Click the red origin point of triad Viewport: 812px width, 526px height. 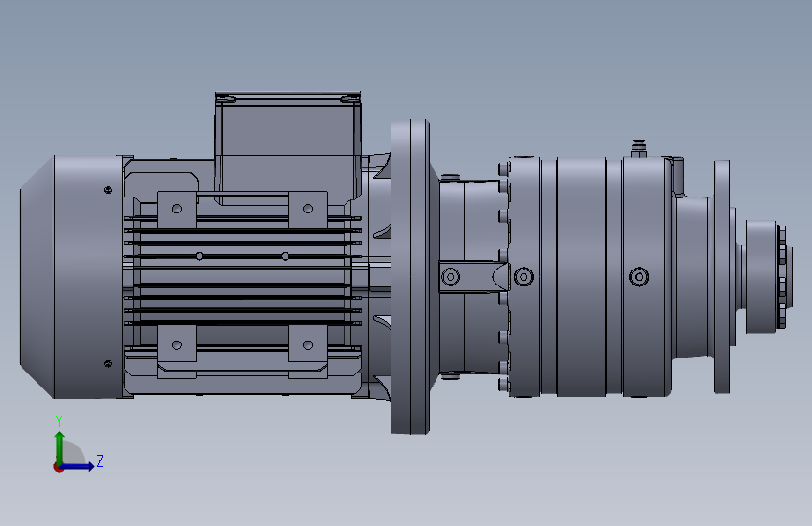coord(58,467)
